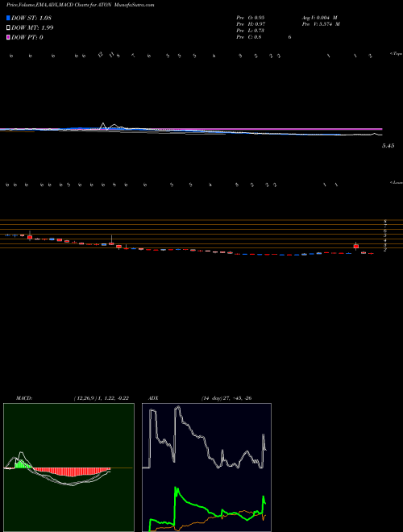This screenshot has height=532, width=403.
Task: Click the green +DI peak in ADX chart
Action: 177,489
